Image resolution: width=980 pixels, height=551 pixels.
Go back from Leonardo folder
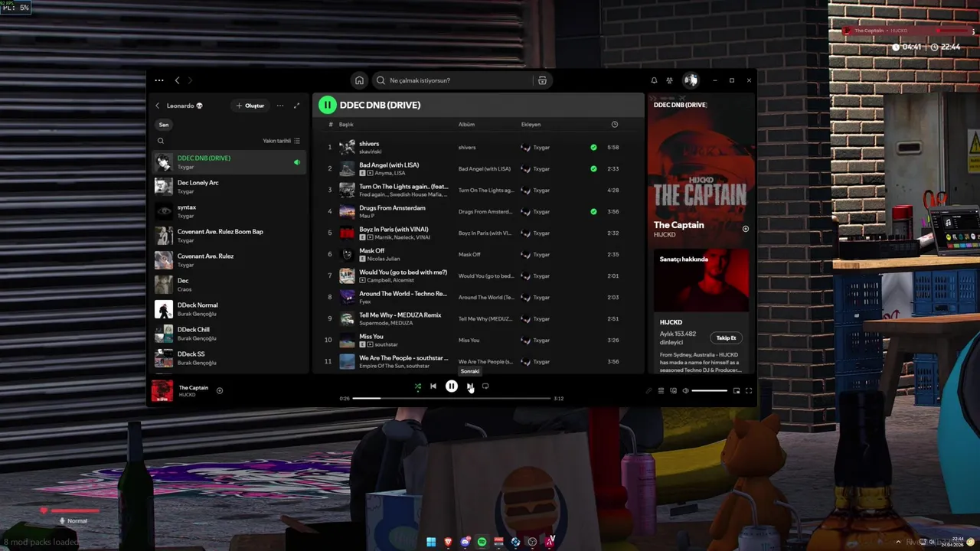[x=158, y=106]
